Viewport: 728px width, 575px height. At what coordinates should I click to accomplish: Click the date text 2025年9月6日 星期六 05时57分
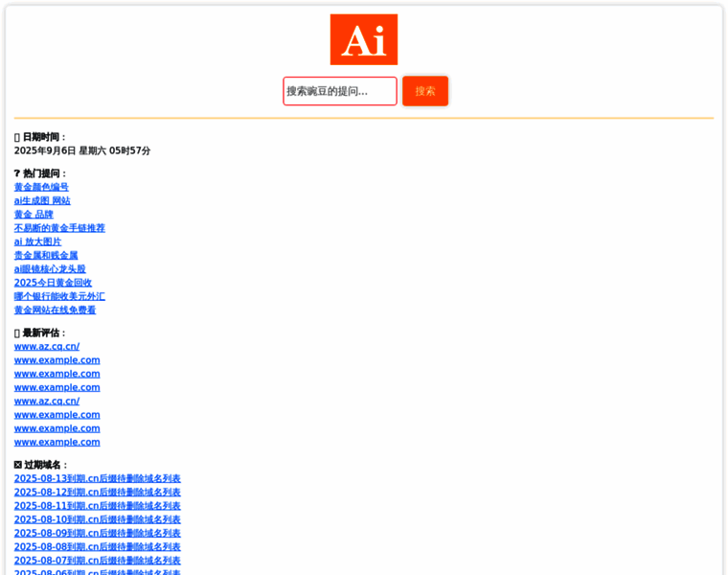[x=82, y=150]
